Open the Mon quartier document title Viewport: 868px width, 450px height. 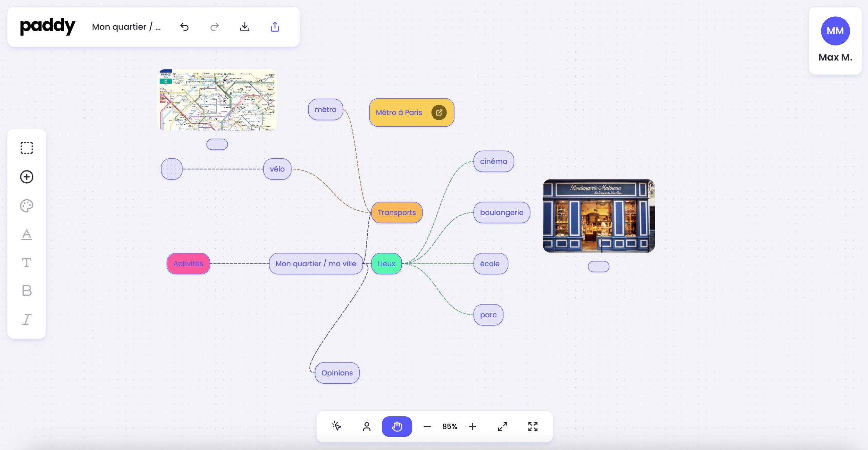click(126, 27)
